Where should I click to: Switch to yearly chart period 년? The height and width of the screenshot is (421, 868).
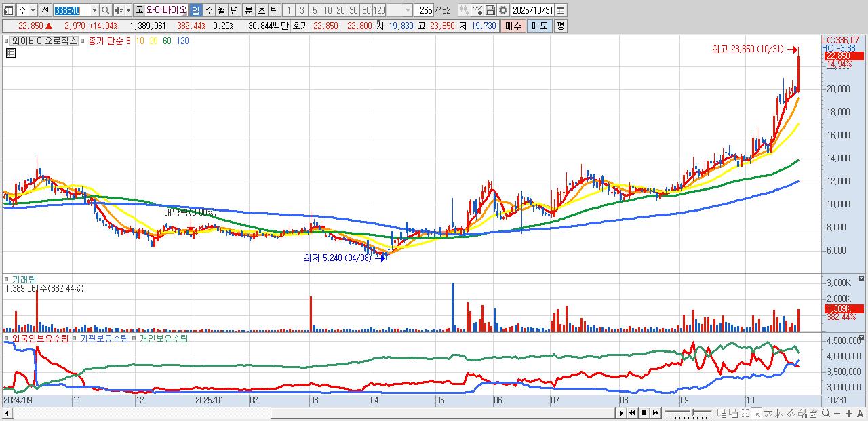pos(234,10)
